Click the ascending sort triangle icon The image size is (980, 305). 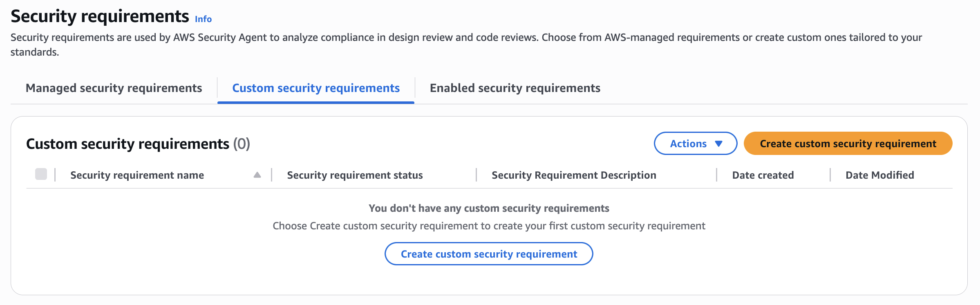257,175
